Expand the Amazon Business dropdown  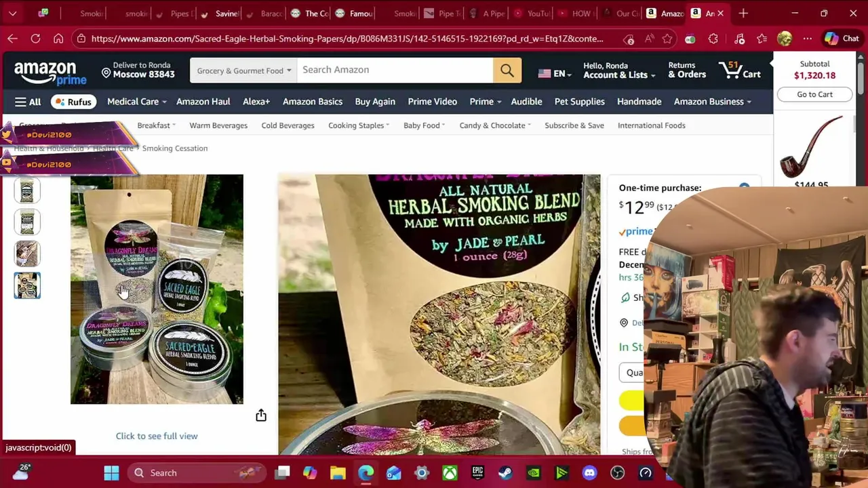712,102
